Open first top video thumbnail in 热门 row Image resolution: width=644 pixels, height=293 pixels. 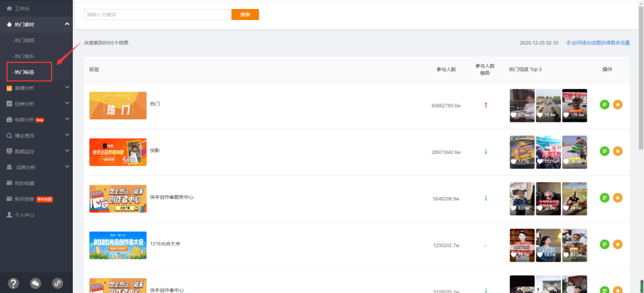[x=522, y=106]
